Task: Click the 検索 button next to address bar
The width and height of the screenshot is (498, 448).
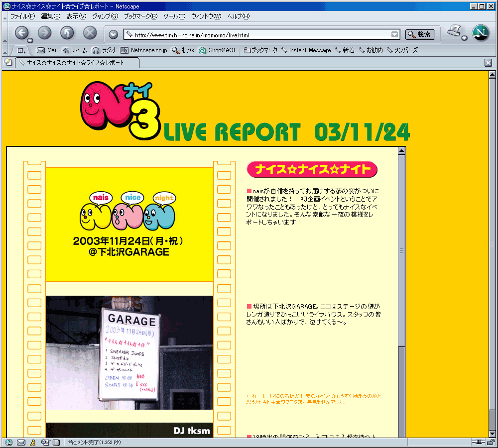Action: [420, 34]
